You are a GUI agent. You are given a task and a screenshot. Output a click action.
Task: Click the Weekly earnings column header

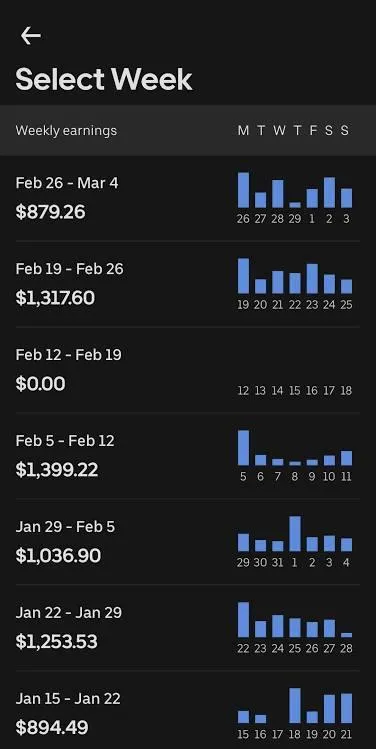point(66,130)
